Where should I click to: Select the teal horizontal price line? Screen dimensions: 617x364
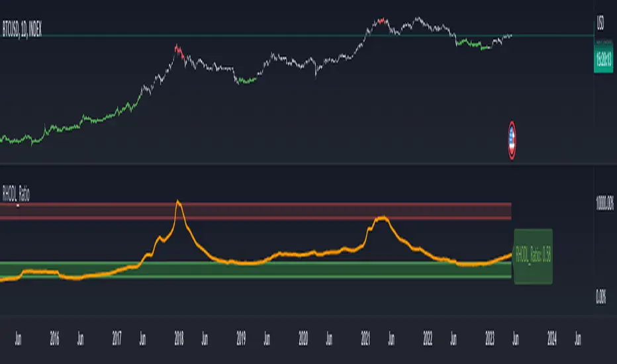pyautogui.click(x=297, y=36)
